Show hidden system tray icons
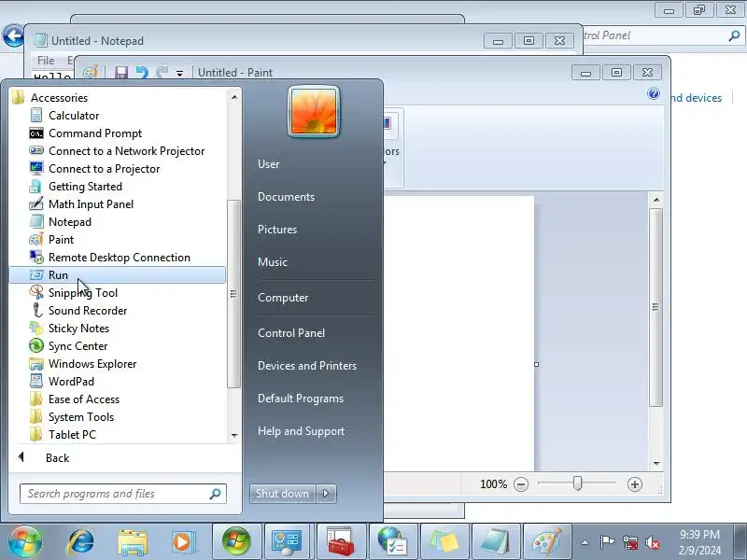747x560 pixels. (585, 542)
